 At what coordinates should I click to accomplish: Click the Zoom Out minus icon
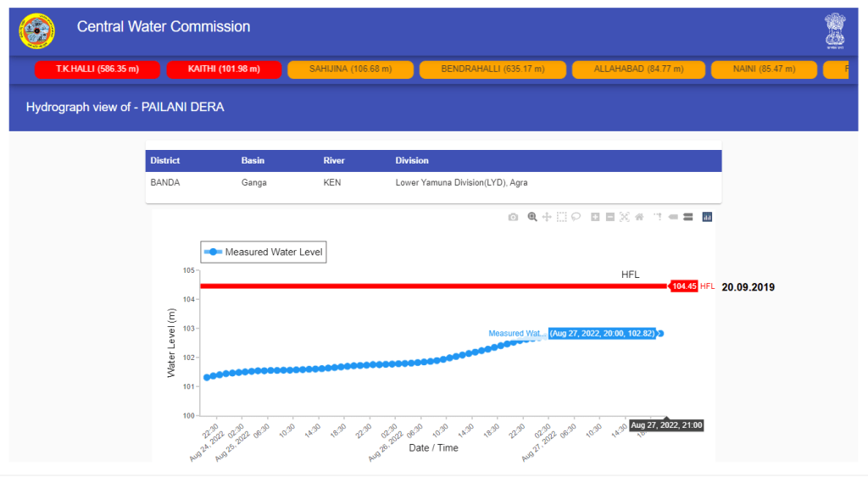point(610,217)
